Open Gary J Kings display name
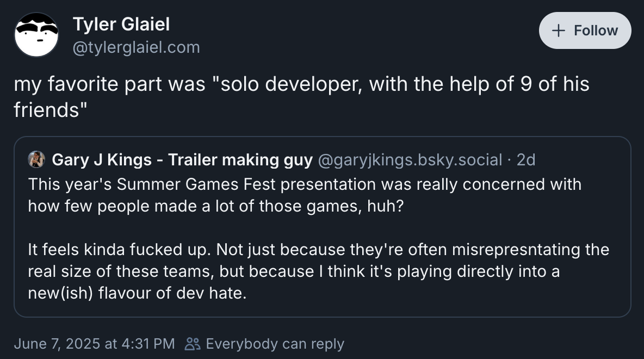The width and height of the screenshot is (644, 359). tap(182, 159)
